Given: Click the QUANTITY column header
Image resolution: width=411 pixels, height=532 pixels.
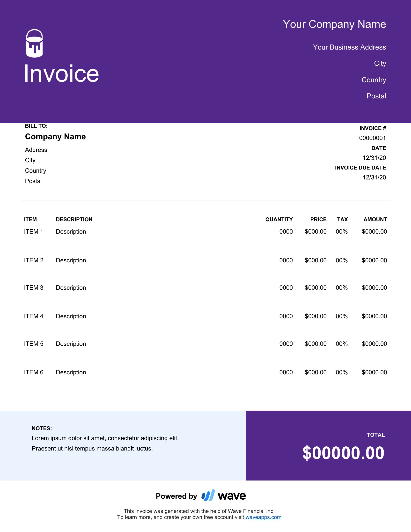Looking at the screenshot, I should (279, 220).
